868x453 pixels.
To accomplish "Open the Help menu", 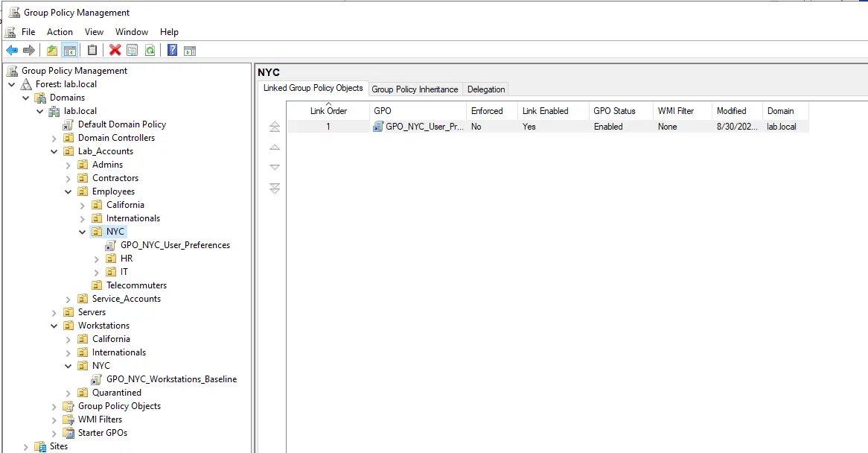I will point(170,32).
